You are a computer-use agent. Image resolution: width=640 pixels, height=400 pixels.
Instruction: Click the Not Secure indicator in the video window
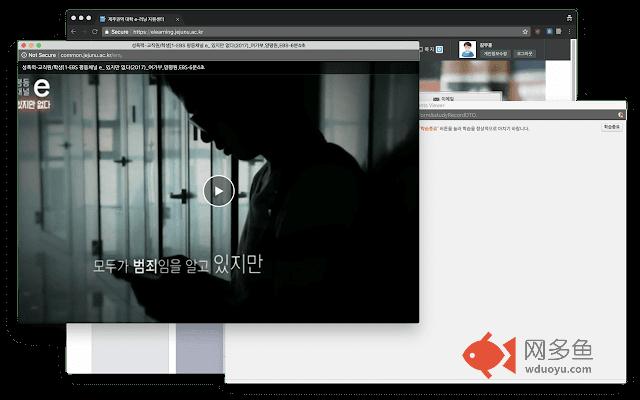pos(39,55)
